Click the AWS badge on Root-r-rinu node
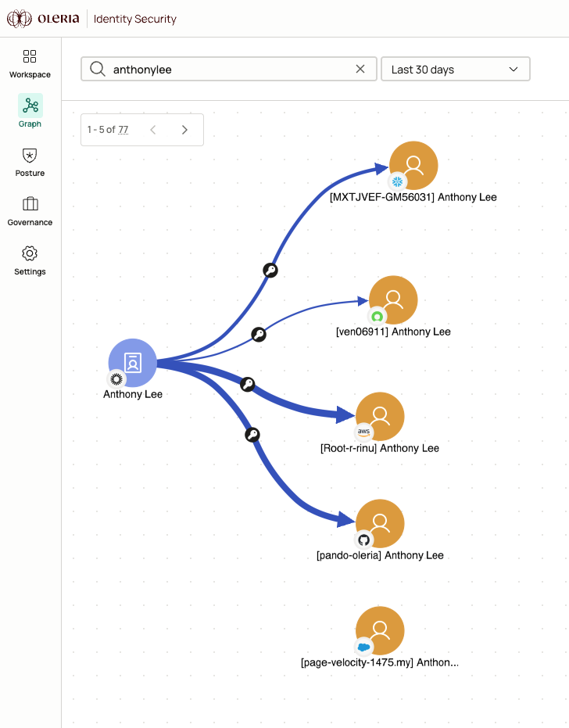Screen dimensions: 569x728 coord(364,432)
